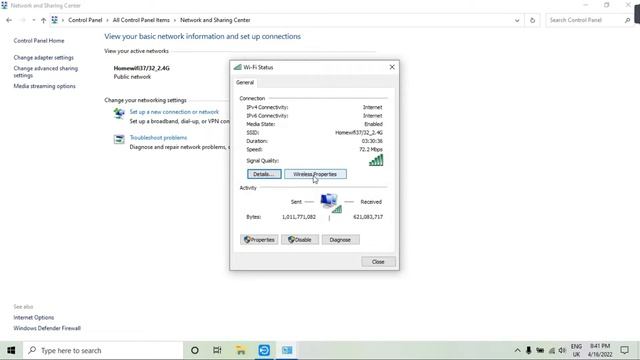Open the Windows Start menu
The image size is (640, 360).
(x=11, y=350)
